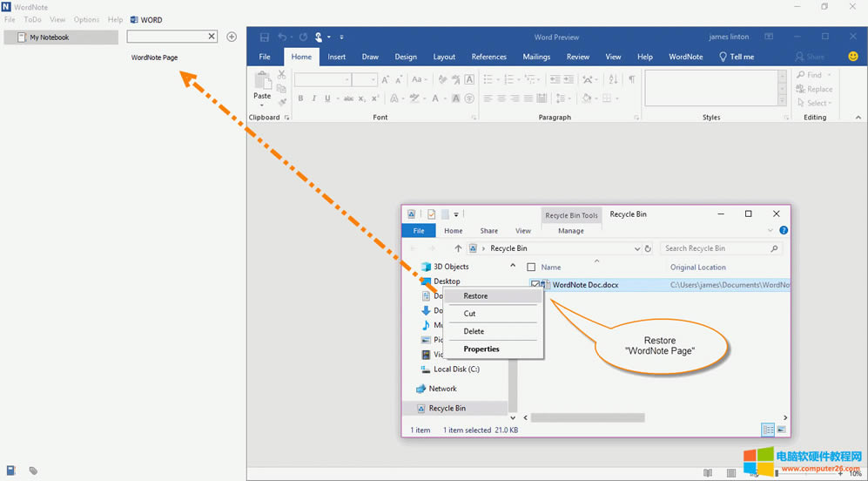Click the smiley feedback icon in Word
868x481 pixels.
[852, 57]
